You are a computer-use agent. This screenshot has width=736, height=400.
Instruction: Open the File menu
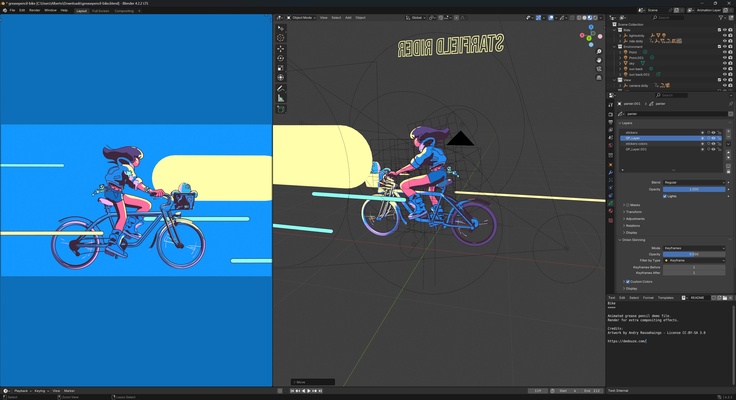(x=12, y=10)
